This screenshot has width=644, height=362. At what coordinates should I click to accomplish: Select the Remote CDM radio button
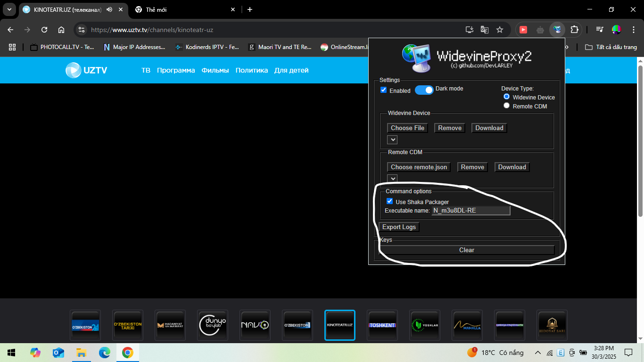507,106
